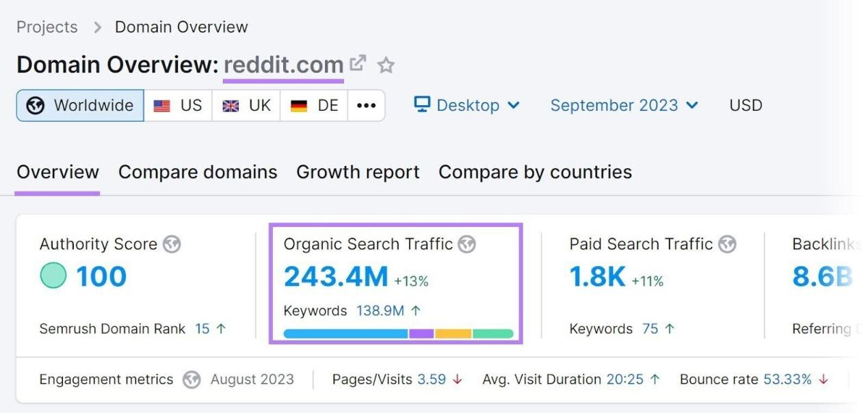This screenshot has height=413, width=868.
Task: Open organic keywords 138.9M link
Action: [x=380, y=310]
